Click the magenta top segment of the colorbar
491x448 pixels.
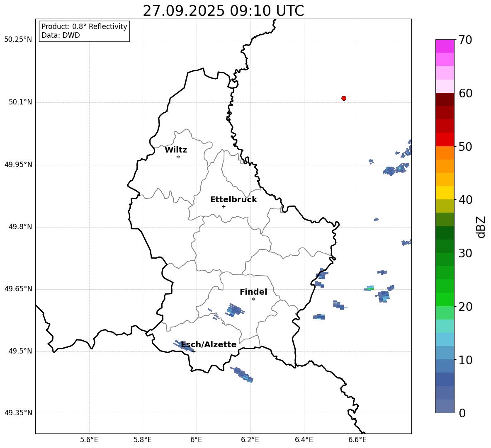click(445, 46)
